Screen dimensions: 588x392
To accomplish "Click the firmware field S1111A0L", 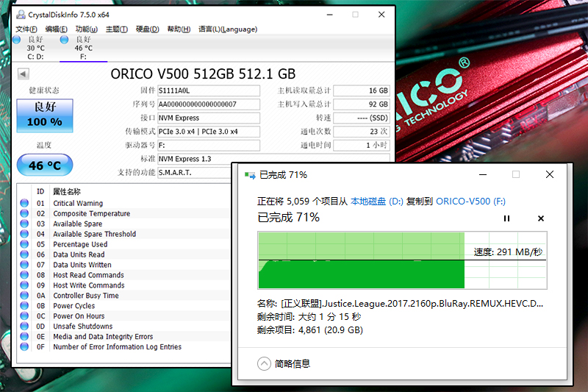I will coord(209,90).
